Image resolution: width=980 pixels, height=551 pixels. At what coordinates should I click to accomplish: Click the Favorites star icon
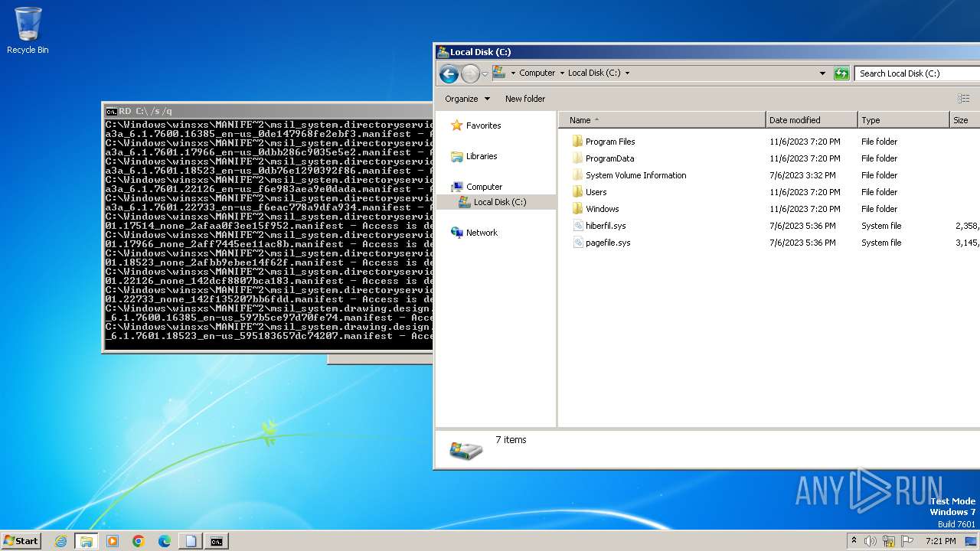(x=457, y=126)
